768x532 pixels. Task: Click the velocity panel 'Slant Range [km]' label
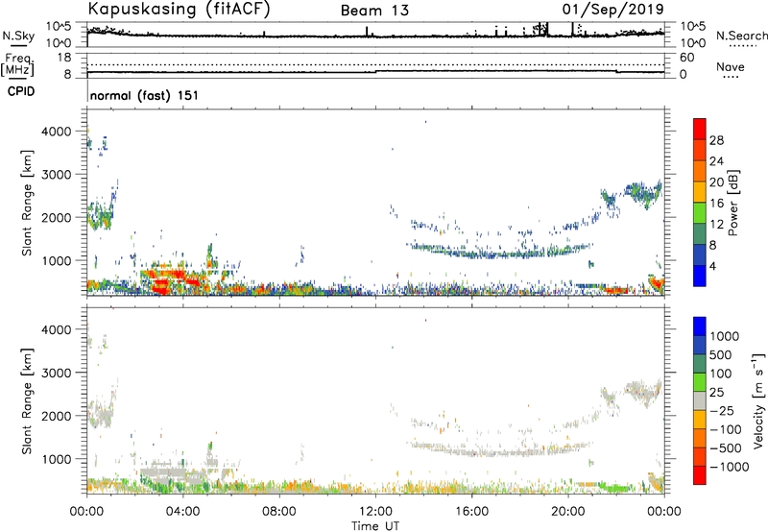[26, 401]
